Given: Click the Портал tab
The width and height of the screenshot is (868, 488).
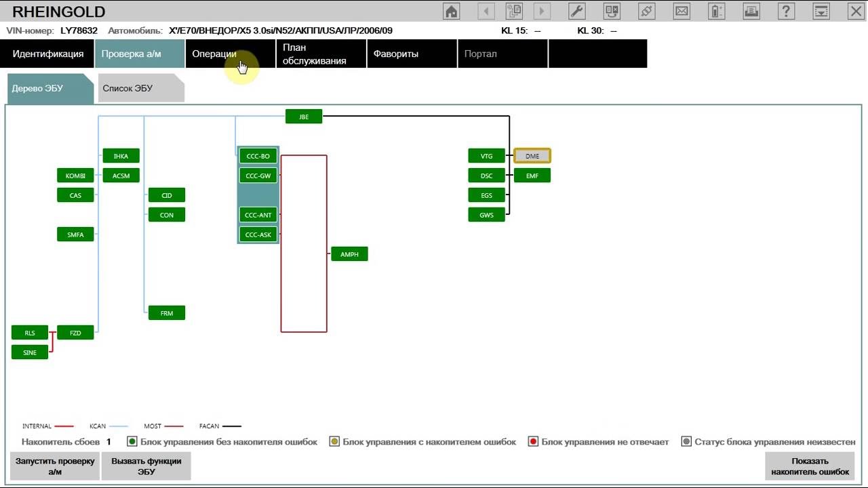Looking at the screenshot, I should [x=503, y=54].
